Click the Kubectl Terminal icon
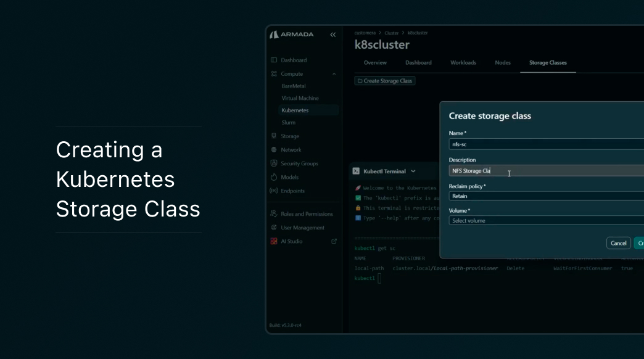Image resolution: width=644 pixels, height=359 pixels. 356,171
